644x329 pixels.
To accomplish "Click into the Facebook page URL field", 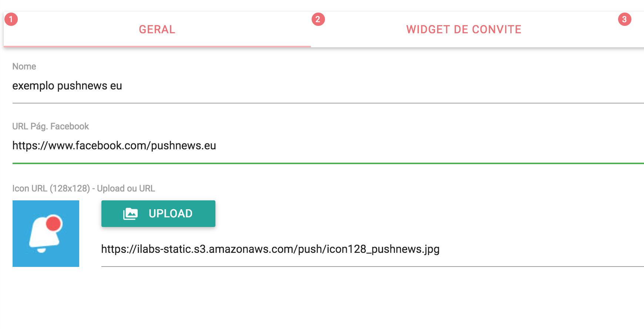I will pyautogui.click(x=328, y=146).
